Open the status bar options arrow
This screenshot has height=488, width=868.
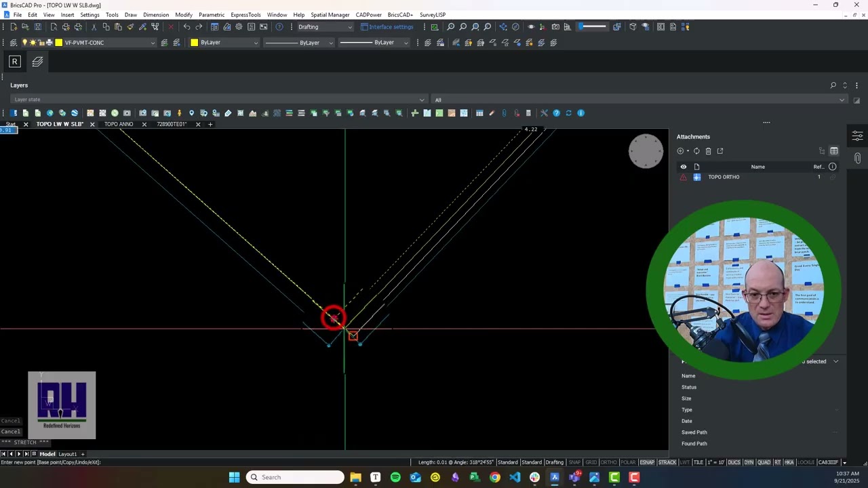coord(844,462)
